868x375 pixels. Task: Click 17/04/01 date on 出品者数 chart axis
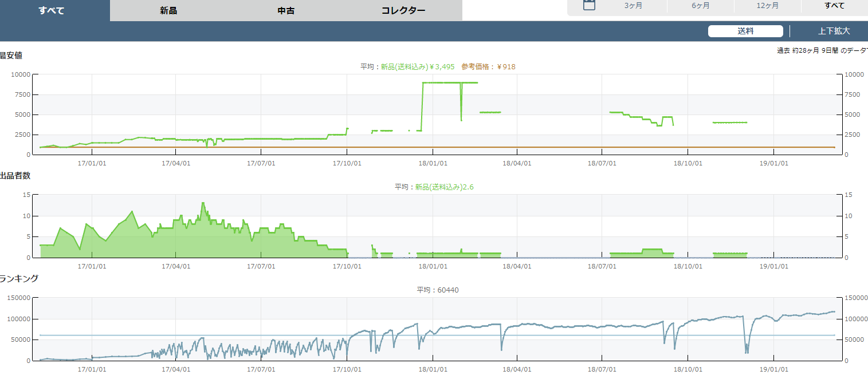pos(176,266)
